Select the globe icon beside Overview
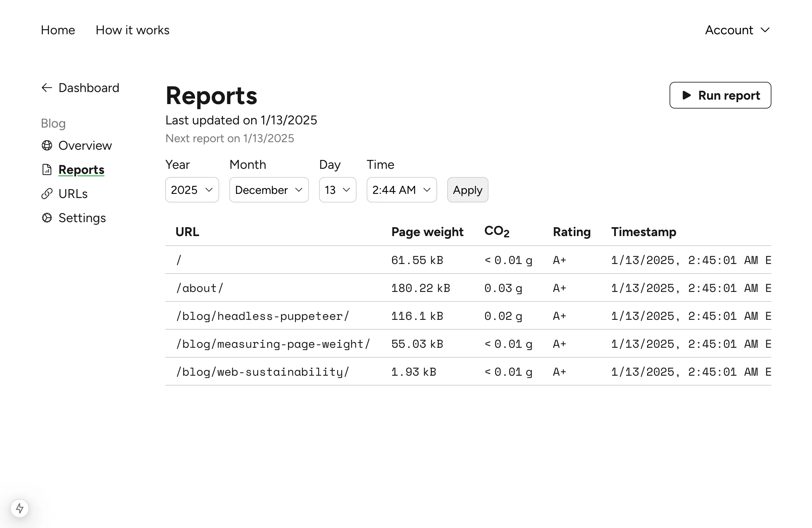The image size is (812, 528). point(48,145)
